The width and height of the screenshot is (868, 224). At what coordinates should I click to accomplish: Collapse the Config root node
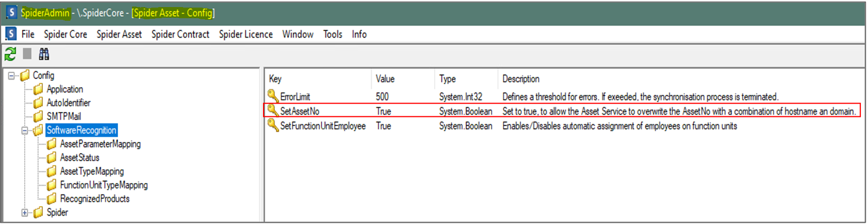tap(11, 76)
